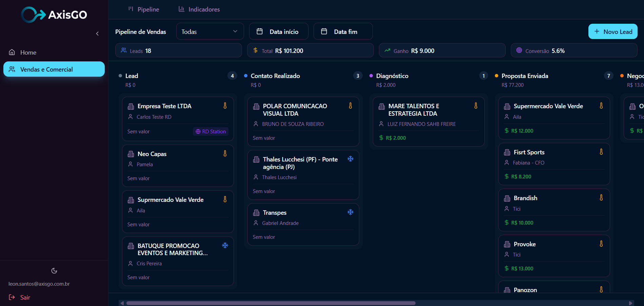Viewport: 644px width, 306px height.
Task: Click the building icon on Transpes card
Action: click(256, 213)
